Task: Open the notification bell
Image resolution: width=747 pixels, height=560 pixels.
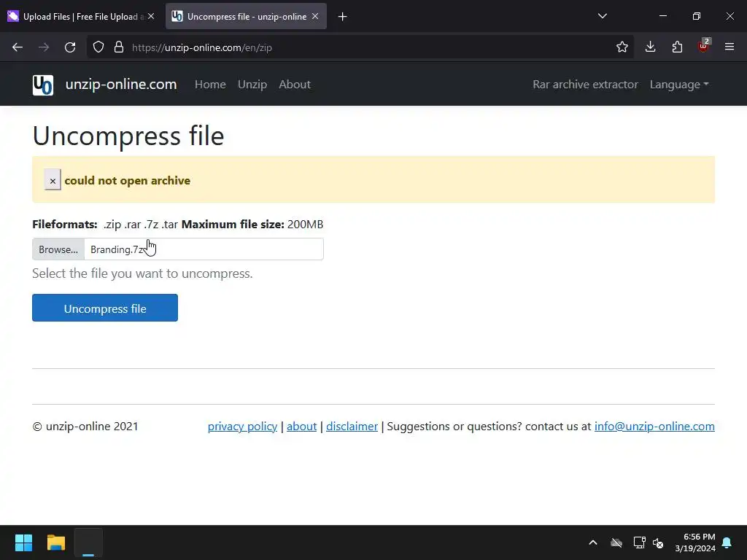Action: pos(727,542)
